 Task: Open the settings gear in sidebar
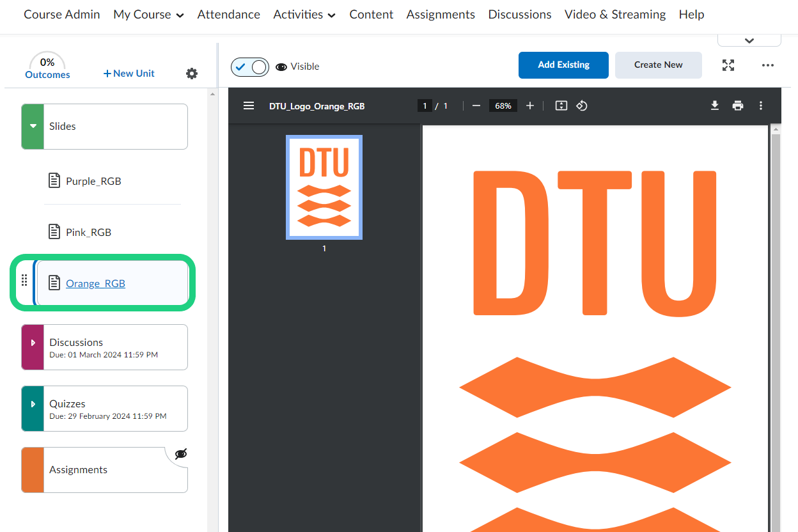click(x=192, y=74)
